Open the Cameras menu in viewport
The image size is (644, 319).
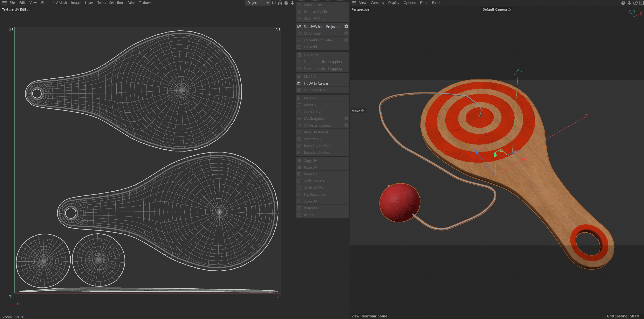(377, 3)
